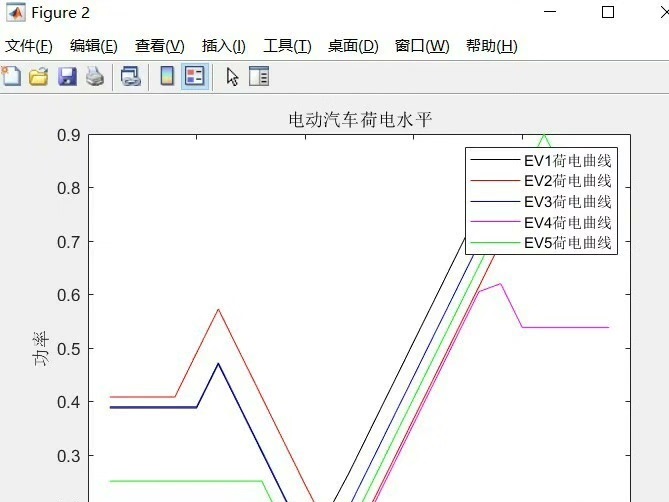Viewport: 669px width, 502px height.
Task: Click the Link Plot toolbar icon
Action: (x=131, y=77)
